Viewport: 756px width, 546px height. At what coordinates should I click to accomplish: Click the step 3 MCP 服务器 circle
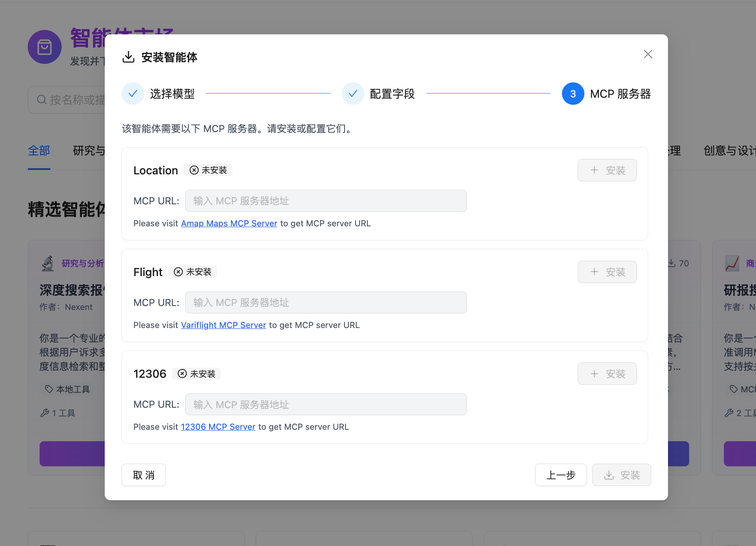click(573, 94)
